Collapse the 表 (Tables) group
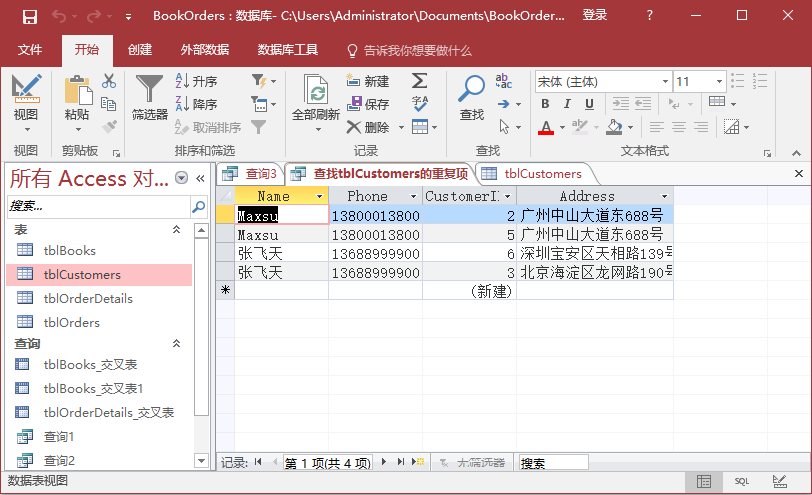Viewport: 812px width, 495px height. pos(177,230)
